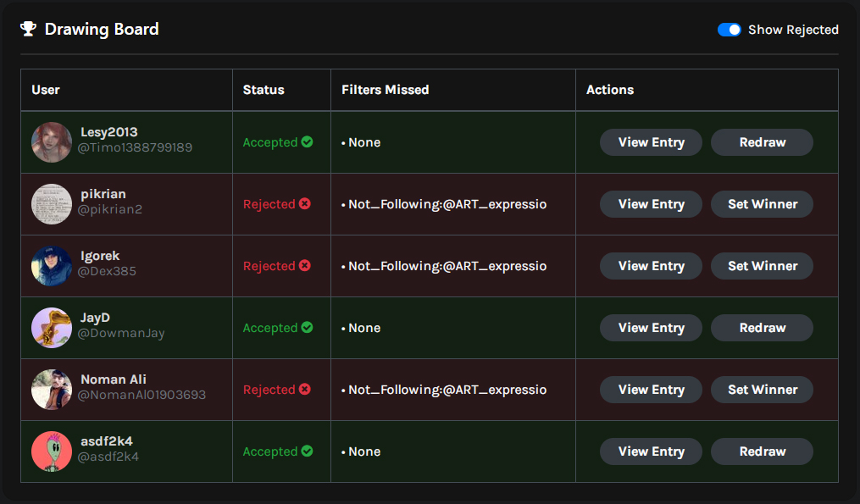Toggle the Show Rejected switch
This screenshot has width=860, height=504.
point(729,30)
